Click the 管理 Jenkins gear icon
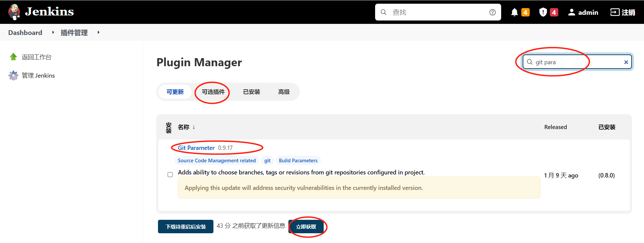The width and height of the screenshot is (644, 243). [13, 75]
